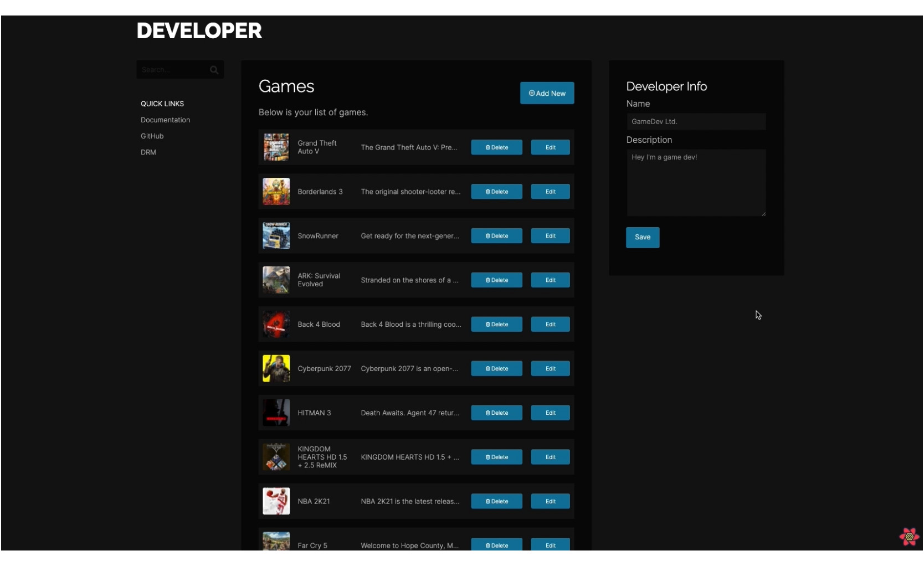
Task: Click 'The Grand Theft Auto V: Pre...' description
Action: pyautogui.click(x=409, y=148)
